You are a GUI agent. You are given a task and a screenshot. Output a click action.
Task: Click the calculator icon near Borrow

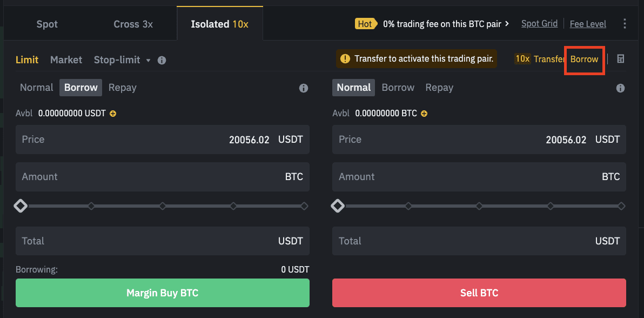[x=621, y=59]
